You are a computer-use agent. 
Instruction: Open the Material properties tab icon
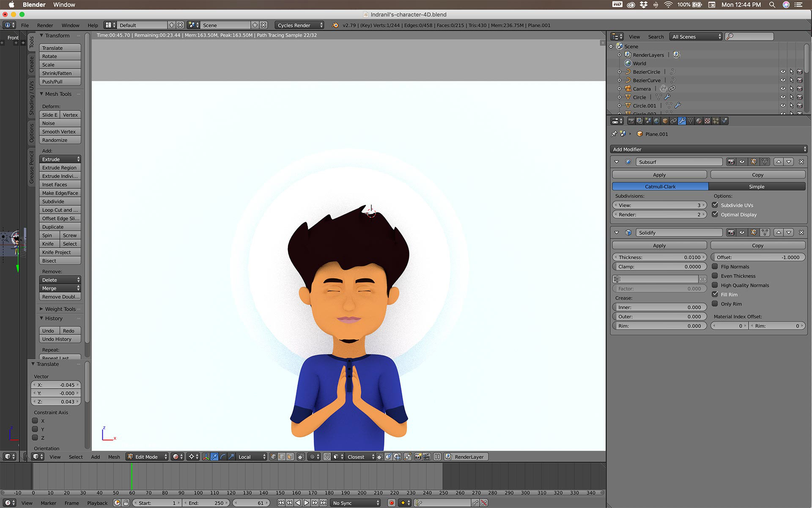pos(699,121)
